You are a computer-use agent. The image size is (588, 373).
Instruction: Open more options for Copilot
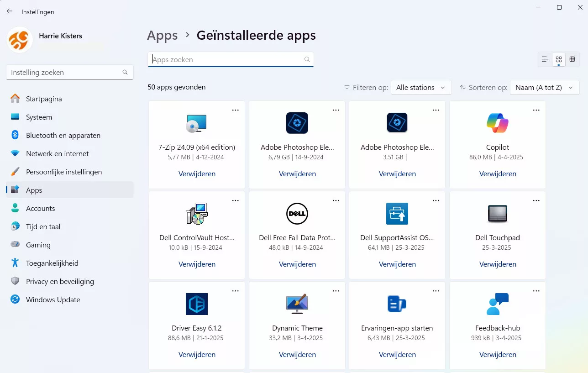pos(536,110)
